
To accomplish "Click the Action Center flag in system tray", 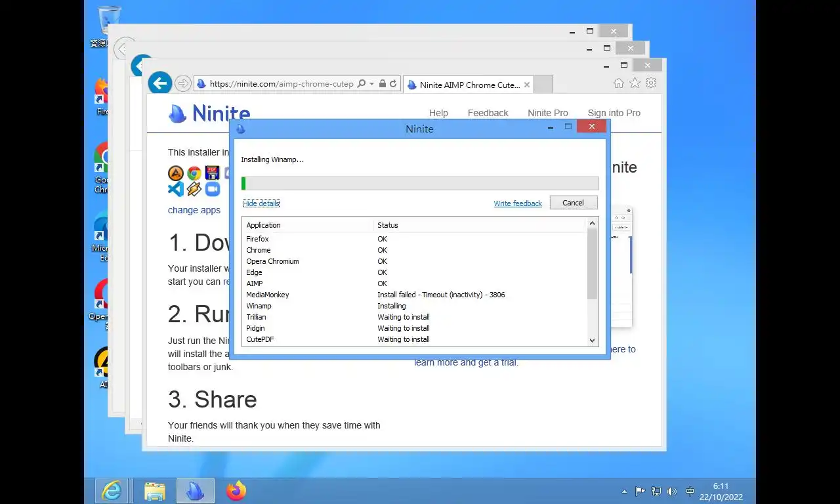I will pyautogui.click(x=640, y=491).
